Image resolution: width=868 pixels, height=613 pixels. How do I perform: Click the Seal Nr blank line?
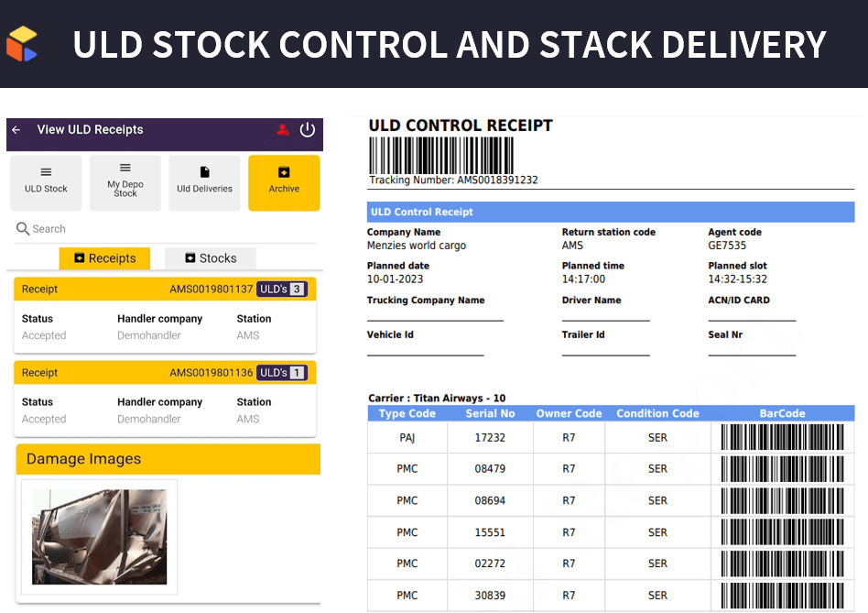(x=752, y=355)
